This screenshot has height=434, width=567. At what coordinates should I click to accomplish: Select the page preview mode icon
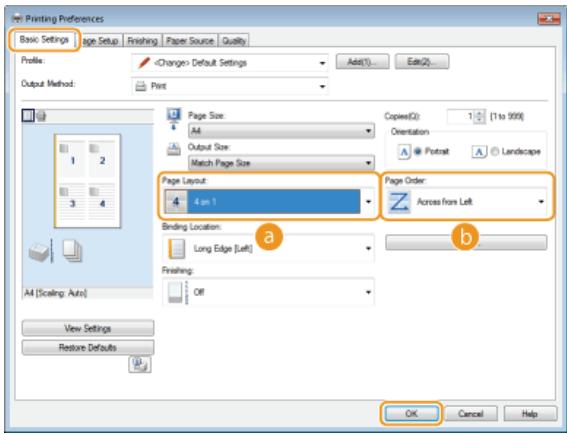click(x=28, y=116)
